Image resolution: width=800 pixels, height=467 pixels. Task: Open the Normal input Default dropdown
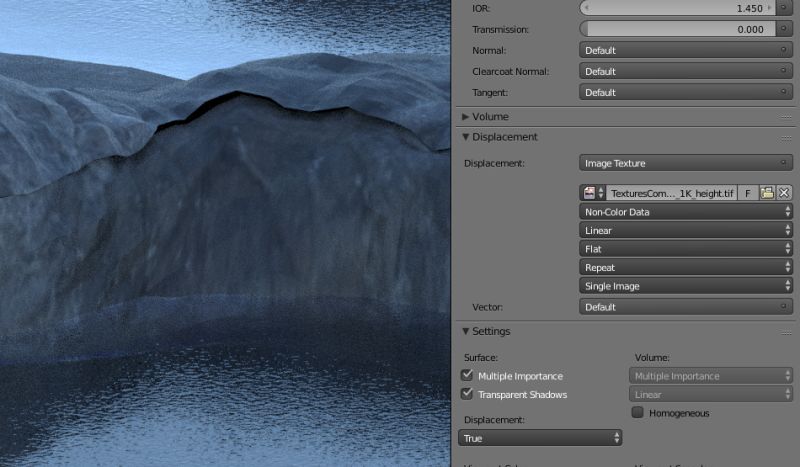click(686, 50)
